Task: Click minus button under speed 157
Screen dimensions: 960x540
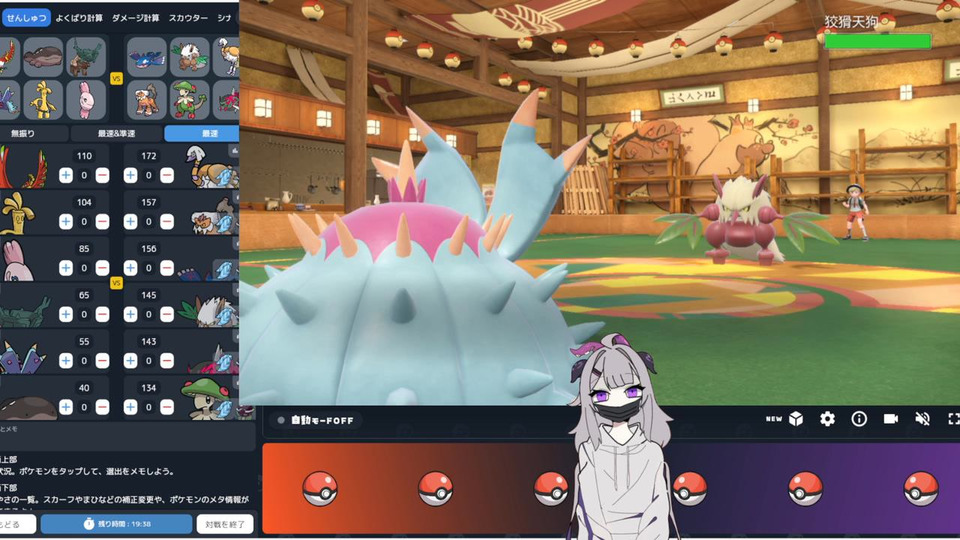Action: click(x=167, y=222)
